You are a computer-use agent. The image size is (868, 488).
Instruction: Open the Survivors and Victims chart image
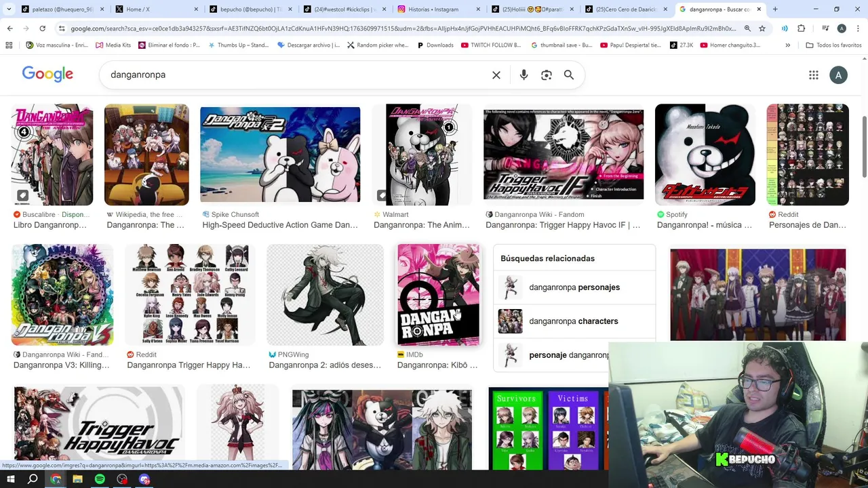pyautogui.click(x=548, y=428)
